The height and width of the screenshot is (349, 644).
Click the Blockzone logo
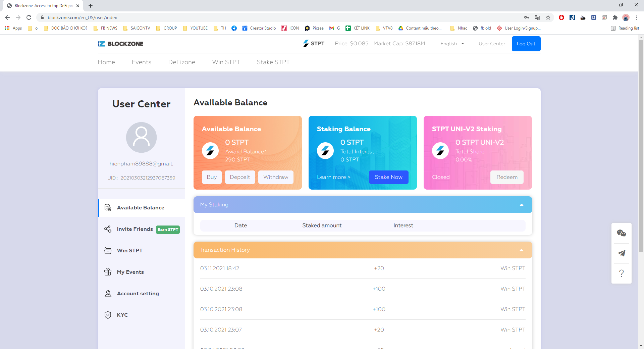pos(120,44)
